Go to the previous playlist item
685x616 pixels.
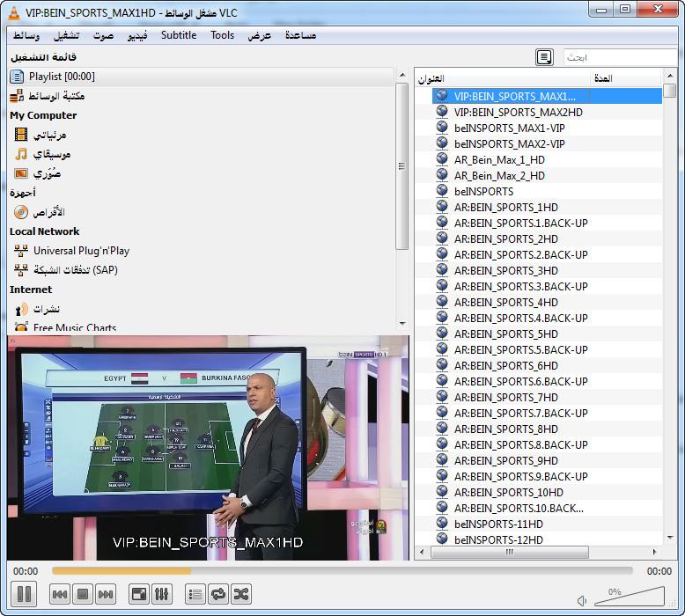coord(59,594)
